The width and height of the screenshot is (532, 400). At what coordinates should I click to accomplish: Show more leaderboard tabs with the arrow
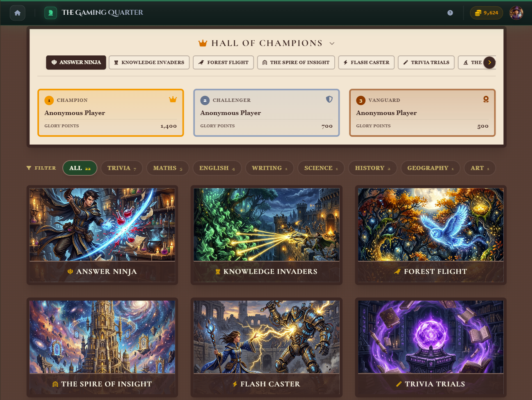pyautogui.click(x=489, y=62)
